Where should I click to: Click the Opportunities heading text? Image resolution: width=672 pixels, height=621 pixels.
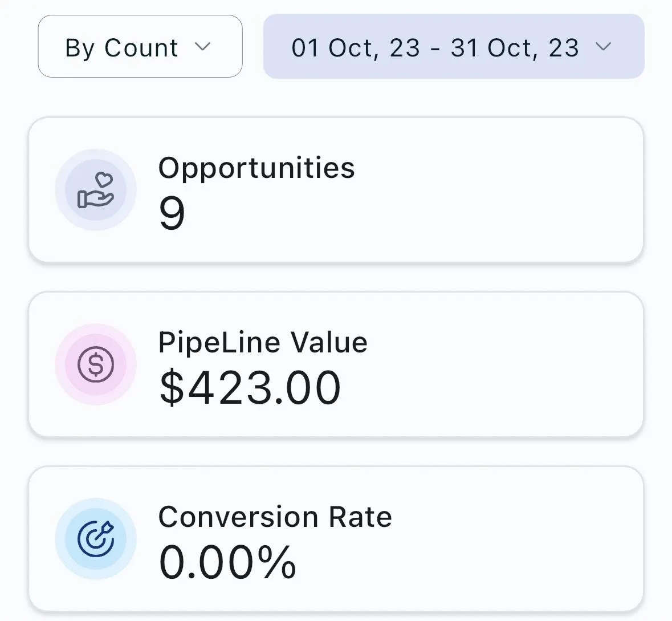point(256,168)
